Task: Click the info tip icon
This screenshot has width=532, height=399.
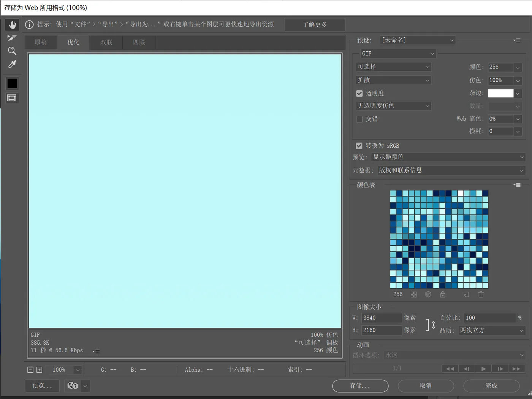Action: [29, 25]
